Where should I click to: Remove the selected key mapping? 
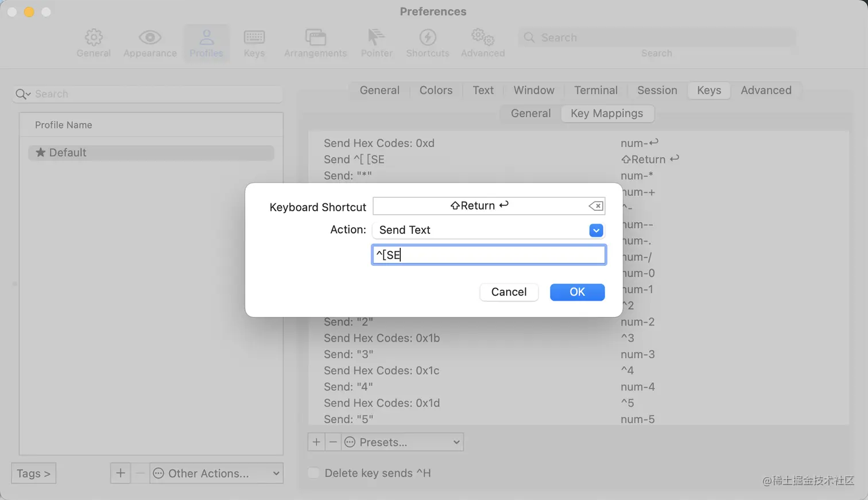coord(333,442)
